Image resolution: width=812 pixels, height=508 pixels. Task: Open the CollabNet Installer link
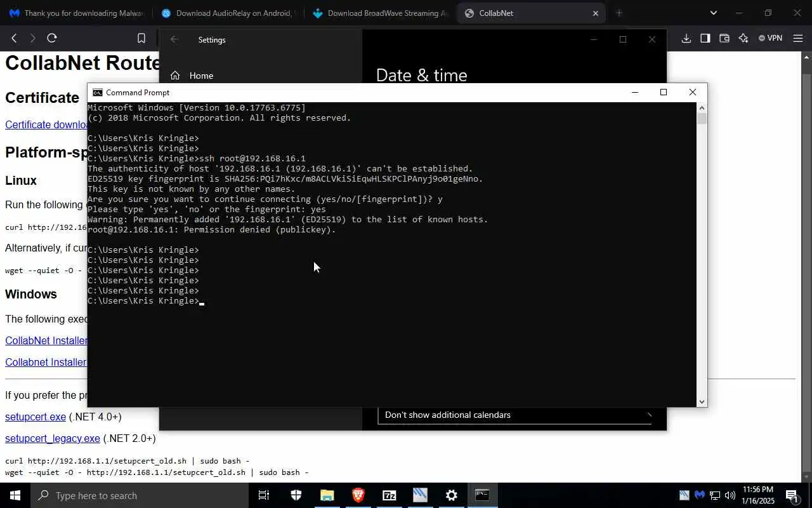tap(46, 340)
